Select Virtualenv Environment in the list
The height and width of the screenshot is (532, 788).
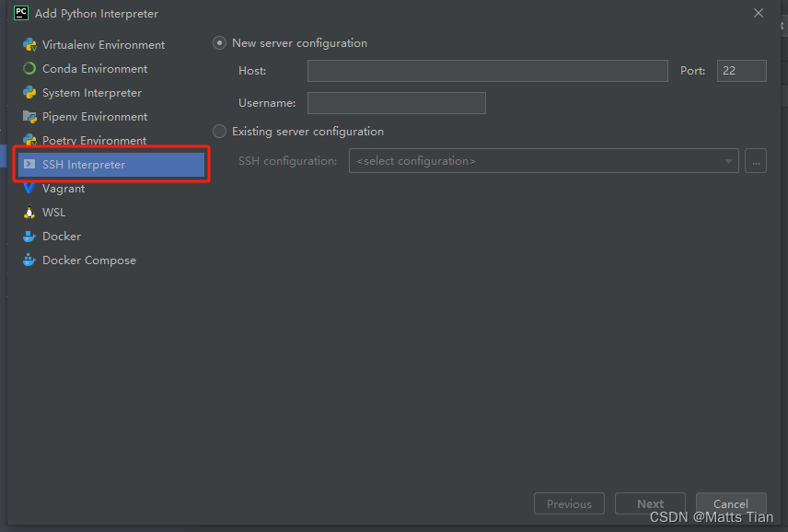111,45
